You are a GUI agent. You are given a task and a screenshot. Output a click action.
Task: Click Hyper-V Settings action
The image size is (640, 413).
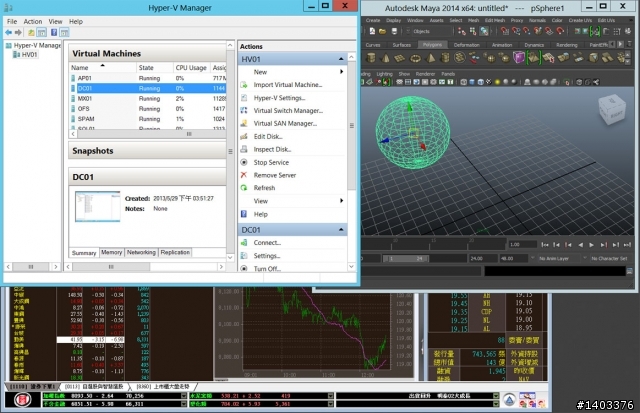tap(279, 98)
